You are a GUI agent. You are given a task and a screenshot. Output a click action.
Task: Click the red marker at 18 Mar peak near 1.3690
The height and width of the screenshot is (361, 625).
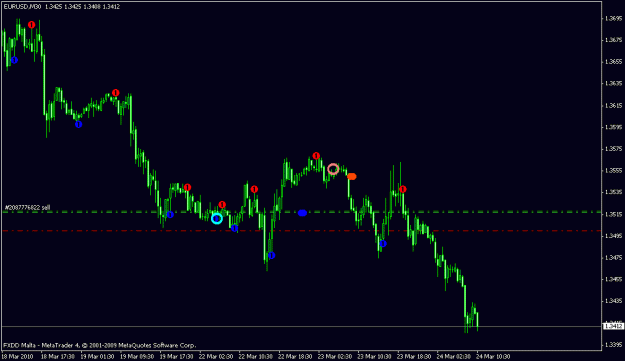pyautogui.click(x=31, y=25)
